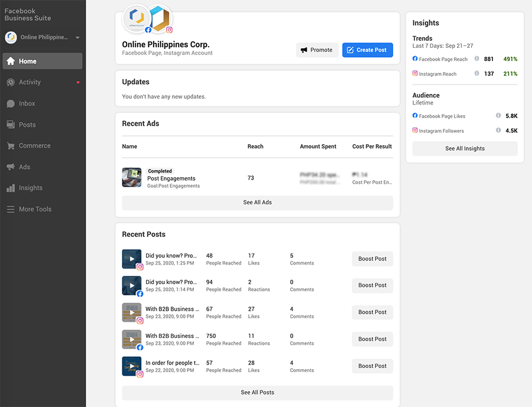Click the Inbox chat bubble icon

[11, 103]
